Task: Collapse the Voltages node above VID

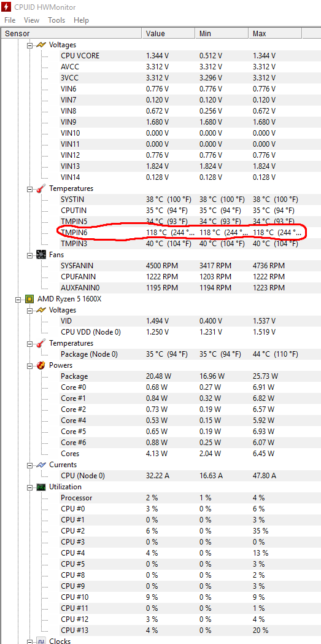Action: 29,311
